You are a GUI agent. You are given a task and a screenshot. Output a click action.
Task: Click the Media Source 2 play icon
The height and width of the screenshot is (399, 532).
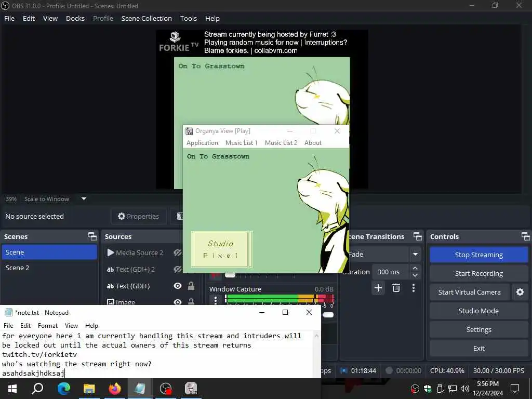[x=111, y=252]
